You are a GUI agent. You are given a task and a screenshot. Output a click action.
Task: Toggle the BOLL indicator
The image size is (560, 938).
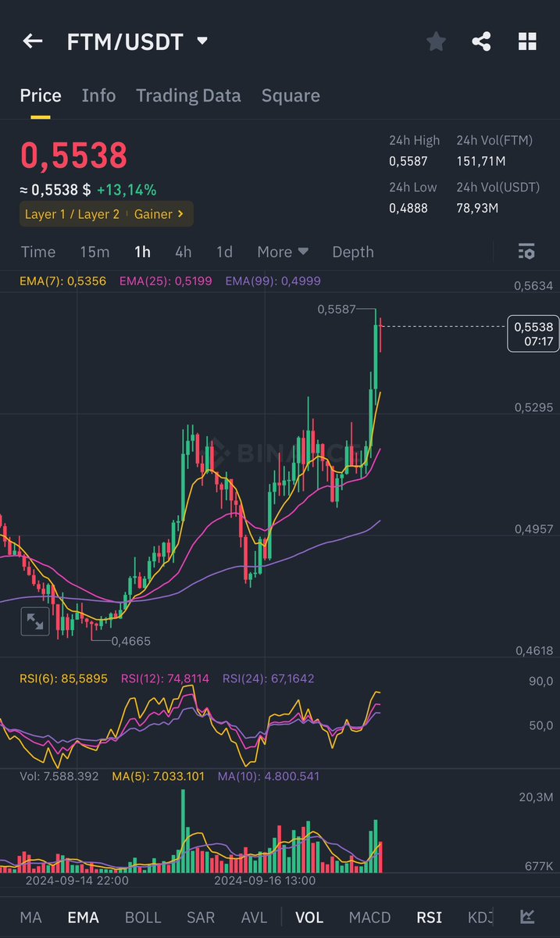point(143,918)
